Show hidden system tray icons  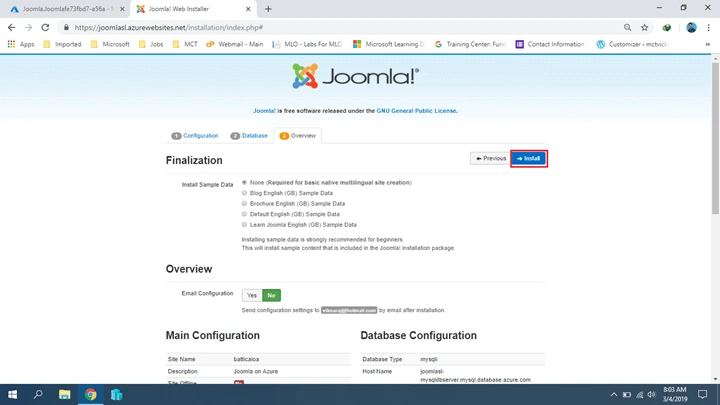pyautogui.click(x=613, y=394)
